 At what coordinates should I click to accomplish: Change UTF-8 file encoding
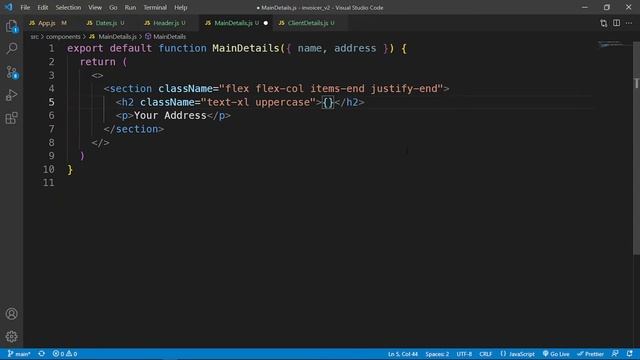[464, 354]
